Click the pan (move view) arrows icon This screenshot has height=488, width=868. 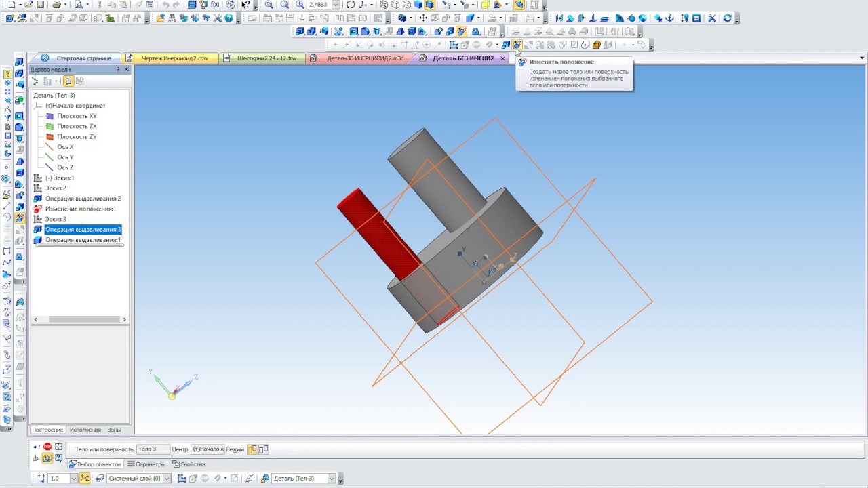click(423, 18)
